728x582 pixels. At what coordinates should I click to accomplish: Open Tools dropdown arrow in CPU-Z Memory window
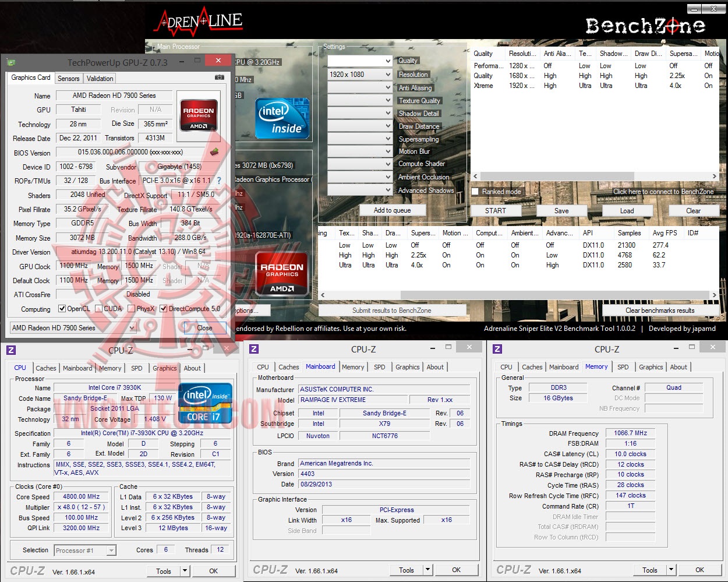(x=671, y=570)
